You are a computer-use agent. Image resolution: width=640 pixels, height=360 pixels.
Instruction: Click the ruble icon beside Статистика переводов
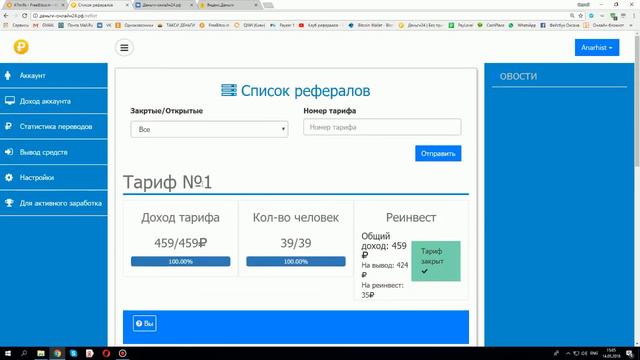9,126
